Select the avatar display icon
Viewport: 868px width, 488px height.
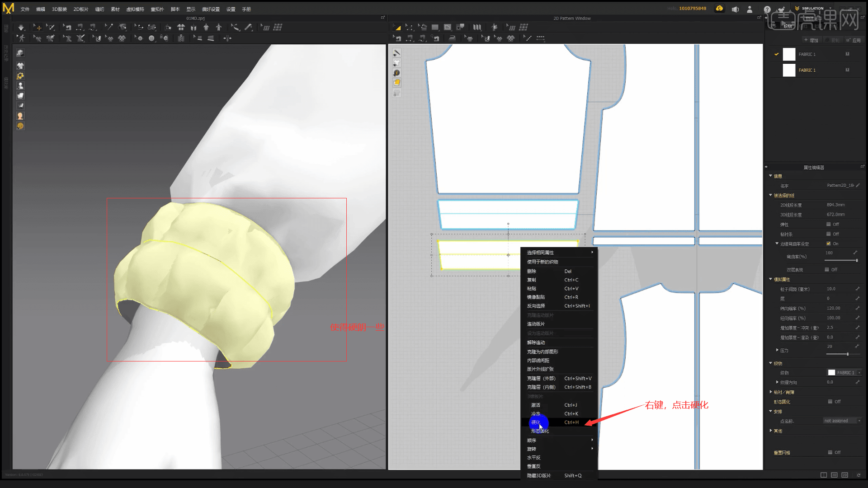tap(20, 85)
